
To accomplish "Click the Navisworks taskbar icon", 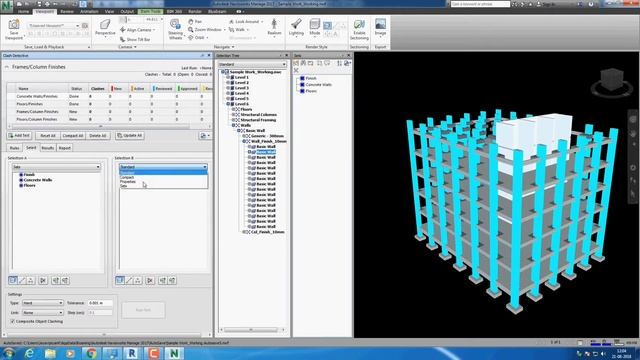I will (174, 353).
